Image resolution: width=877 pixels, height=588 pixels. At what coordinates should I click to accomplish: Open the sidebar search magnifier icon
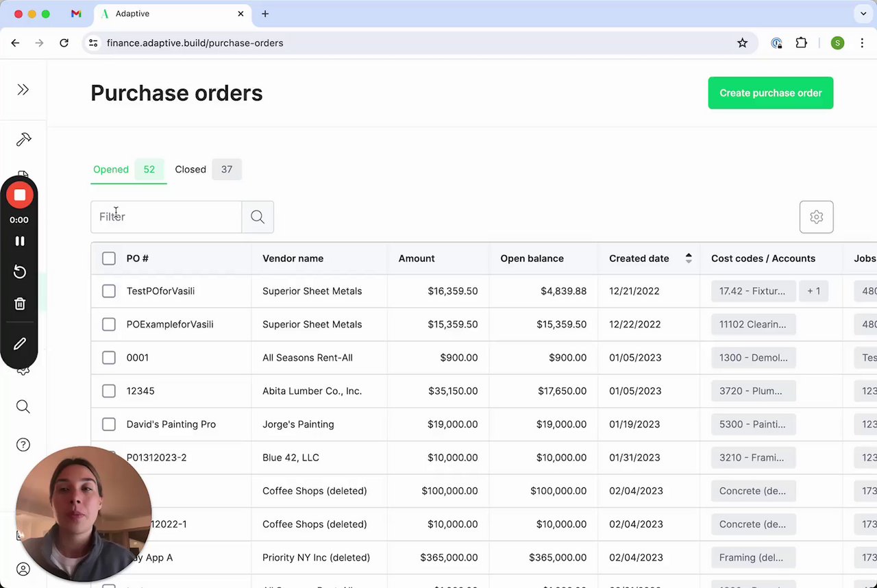click(x=23, y=407)
